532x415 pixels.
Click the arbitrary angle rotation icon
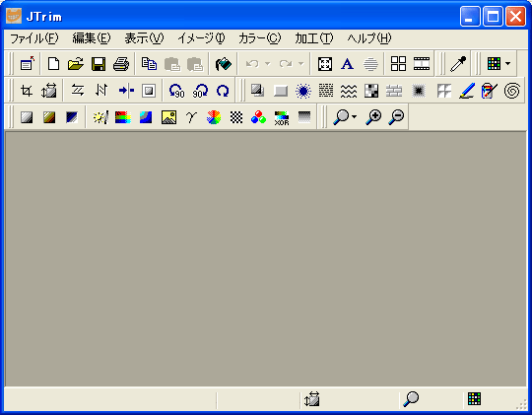(223, 91)
